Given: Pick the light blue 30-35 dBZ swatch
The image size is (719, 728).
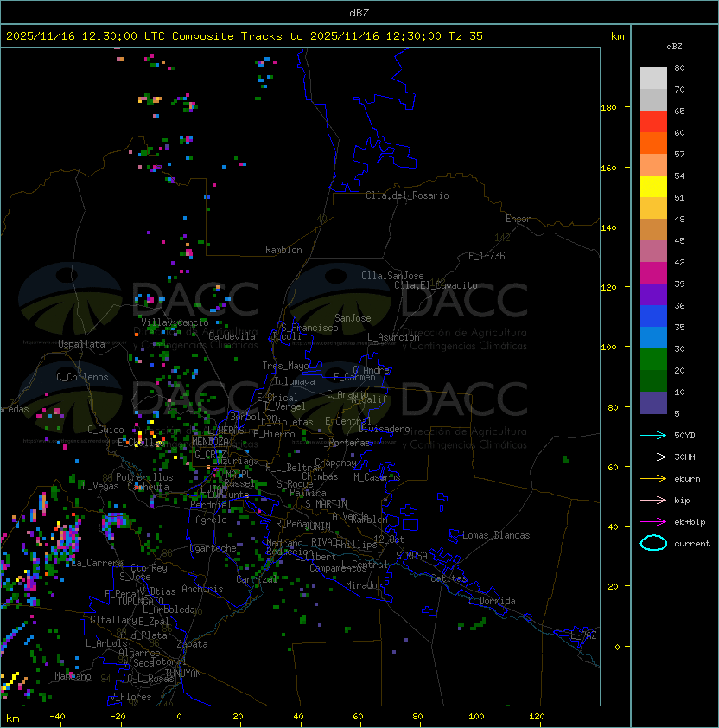Looking at the screenshot, I should click(x=653, y=338).
